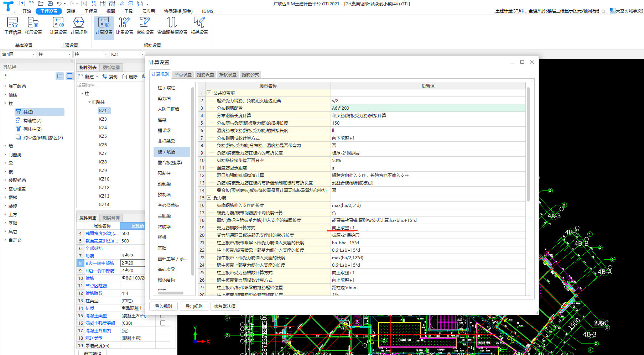644x355 pixels.
Task: Open 土建 计算设置 tool in ribbon
Action: tap(58, 26)
